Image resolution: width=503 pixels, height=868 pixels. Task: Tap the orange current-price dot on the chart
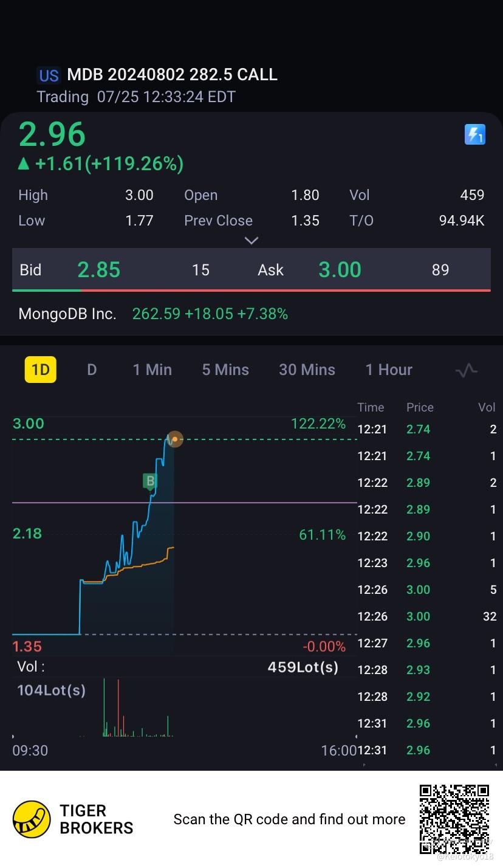174,438
